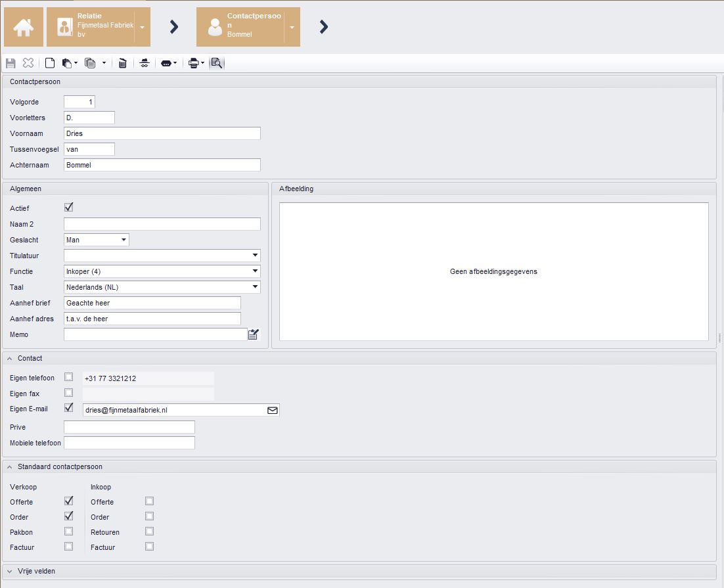The width and height of the screenshot is (724, 588).
Task: Collapse the Standaard contactpersoon section
Action: (10, 467)
